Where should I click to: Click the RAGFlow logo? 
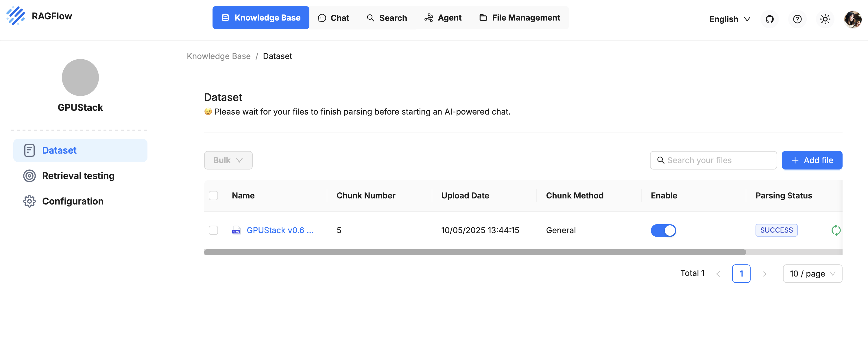pyautogui.click(x=16, y=16)
